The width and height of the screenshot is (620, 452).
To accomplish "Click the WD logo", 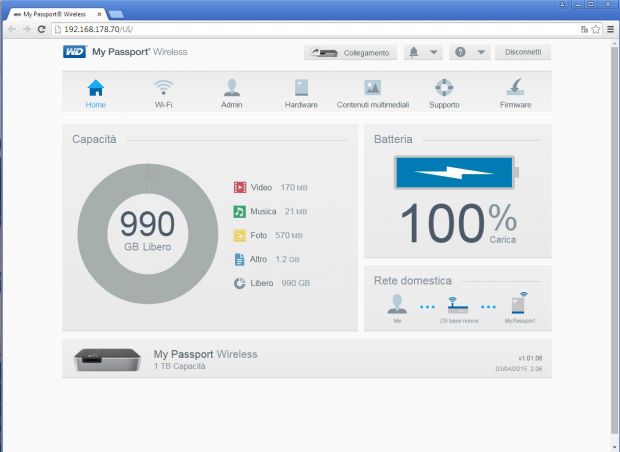I will [75, 52].
